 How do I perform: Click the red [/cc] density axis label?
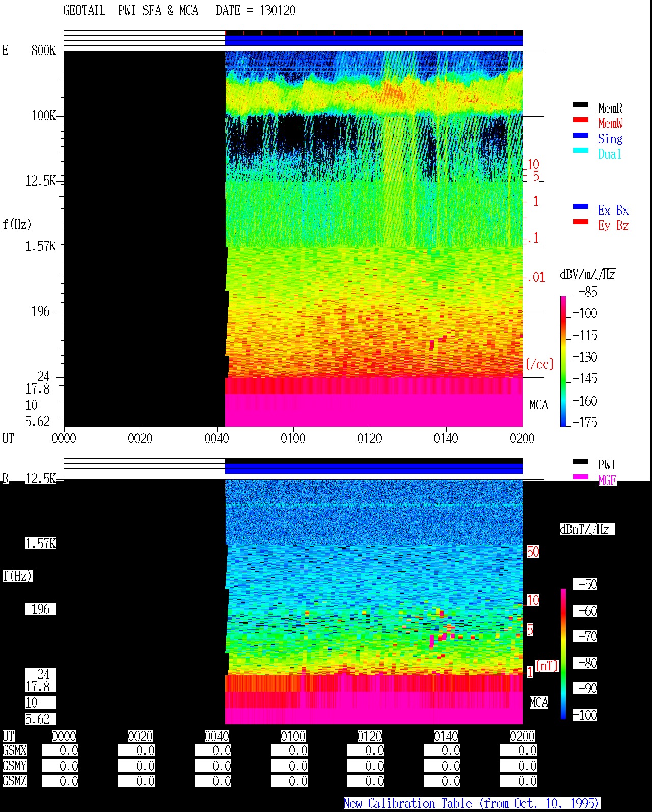click(x=539, y=364)
